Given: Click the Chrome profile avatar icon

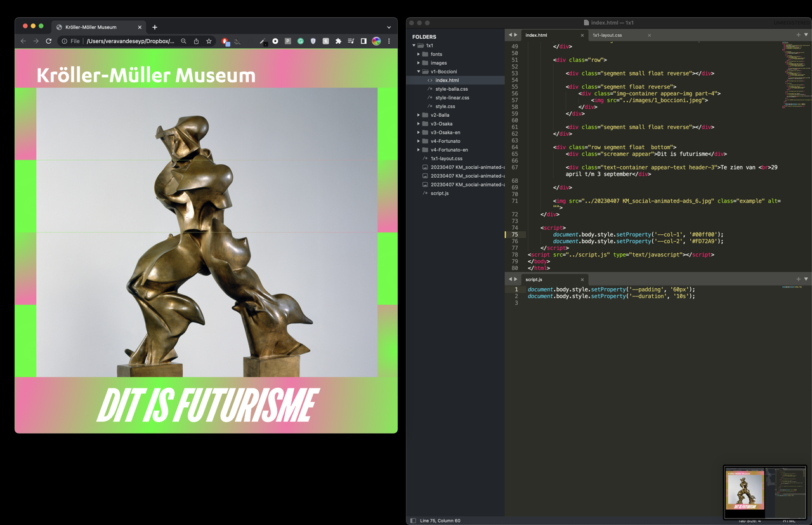Looking at the screenshot, I should (x=376, y=41).
